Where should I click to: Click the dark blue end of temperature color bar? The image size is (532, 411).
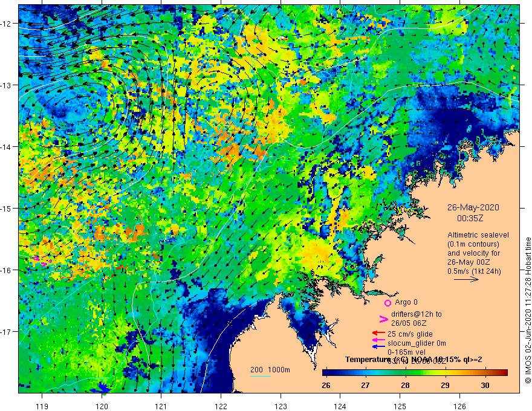coord(326,373)
